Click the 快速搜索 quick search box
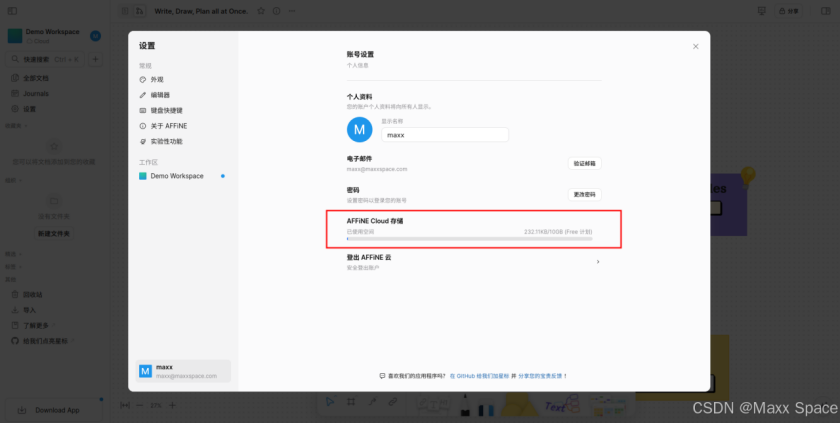Viewport: 840px width, 423px height. (44, 59)
